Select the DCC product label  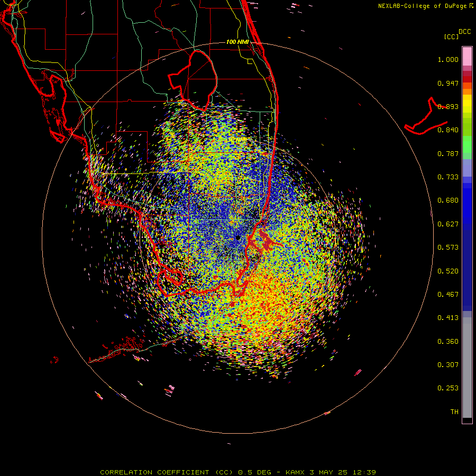click(x=464, y=32)
